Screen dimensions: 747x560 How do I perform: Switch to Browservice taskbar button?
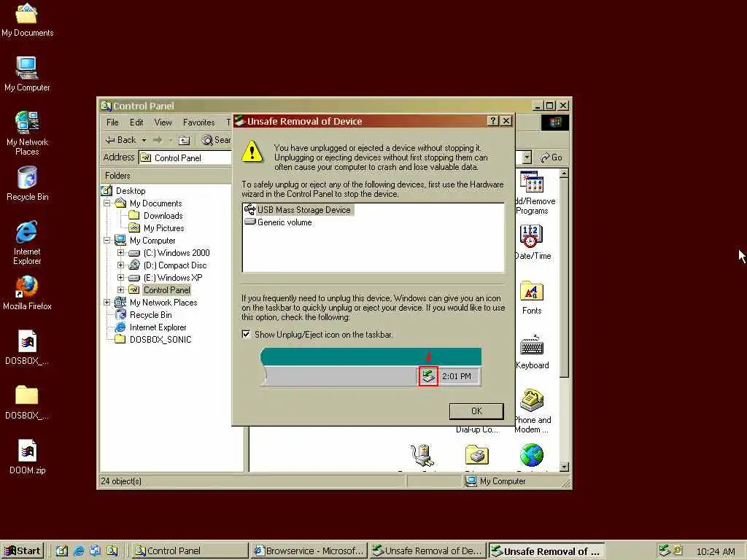[309, 551]
